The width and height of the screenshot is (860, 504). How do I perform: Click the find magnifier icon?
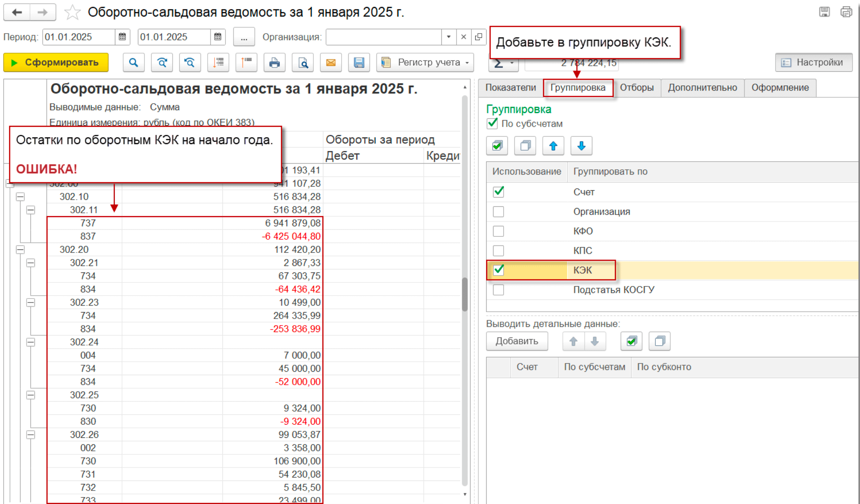[134, 63]
